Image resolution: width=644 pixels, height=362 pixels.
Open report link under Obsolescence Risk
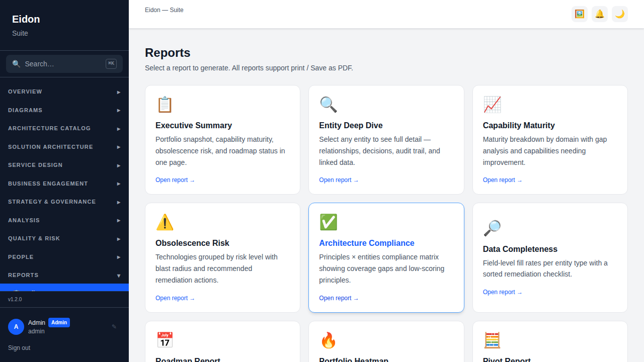coord(175,298)
